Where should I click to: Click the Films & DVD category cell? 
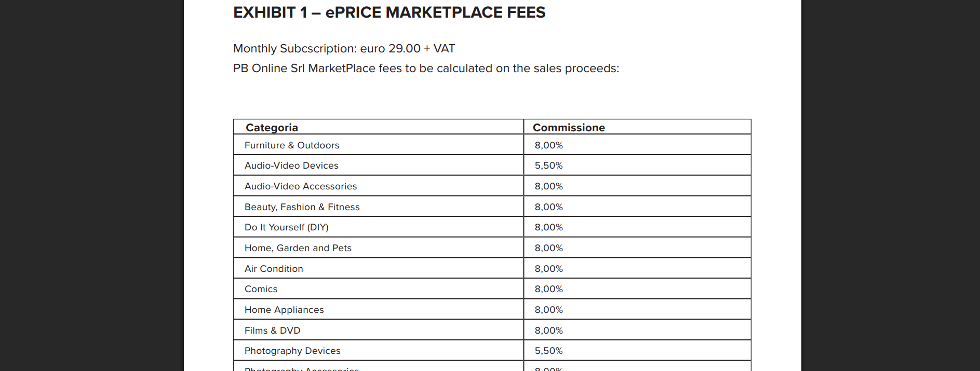pos(273,331)
